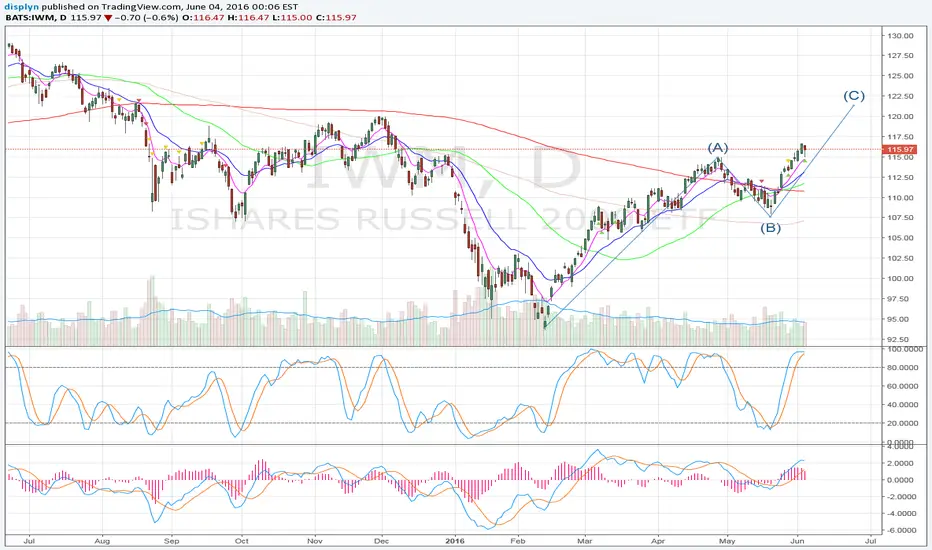Click the 105.00 price axis label
Viewport: 932px width, 550px height.
900,238
